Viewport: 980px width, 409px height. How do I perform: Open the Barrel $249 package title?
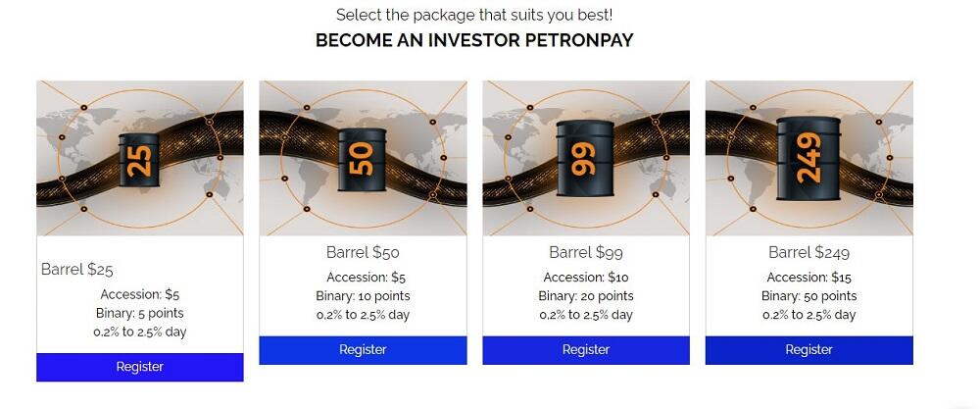pyautogui.click(x=808, y=253)
